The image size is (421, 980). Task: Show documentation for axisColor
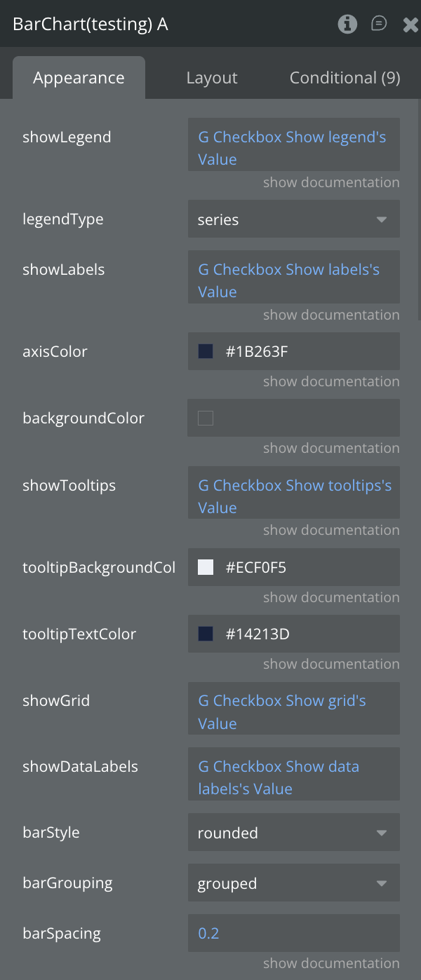click(331, 381)
